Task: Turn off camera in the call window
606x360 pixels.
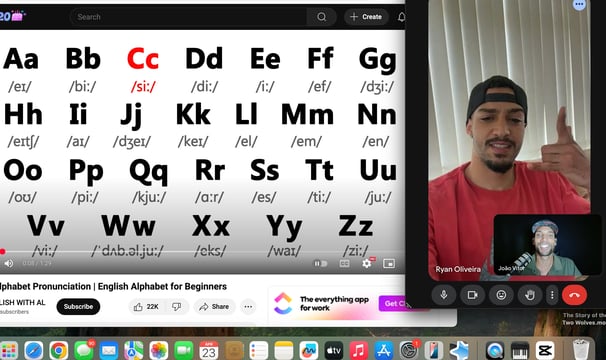Action: tap(472, 295)
